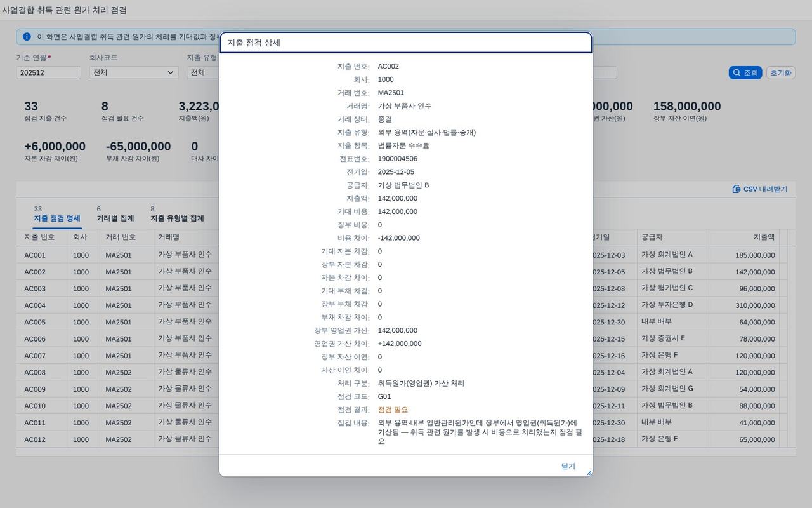This screenshot has width=812, height=508.
Task: Reset filters with the 초기화 button
Action: (x=781, y=72)
